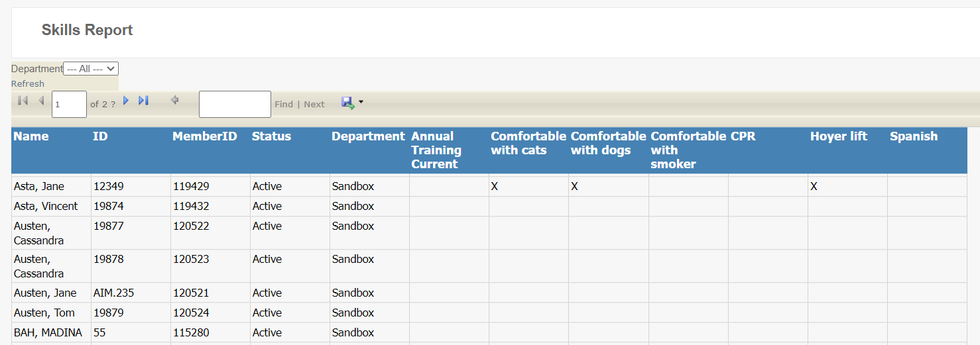Go to previous report page
980x345 pixels.
coord(41,100)
